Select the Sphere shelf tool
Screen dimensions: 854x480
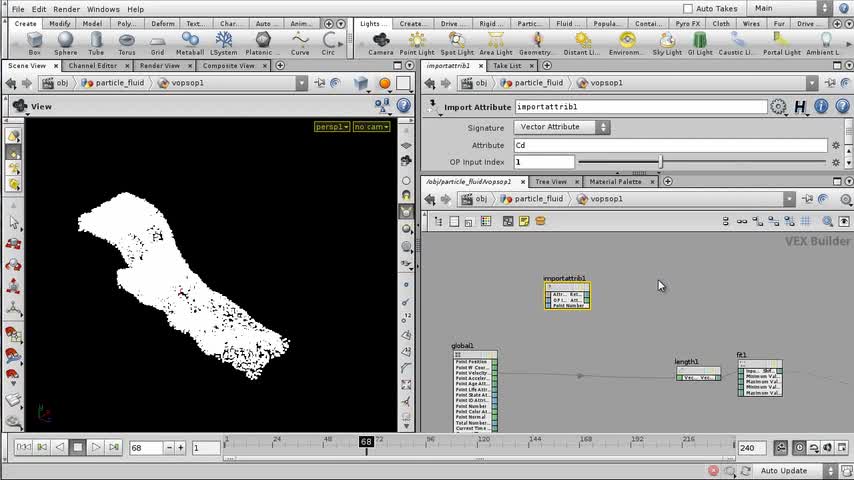pos(65,42)
